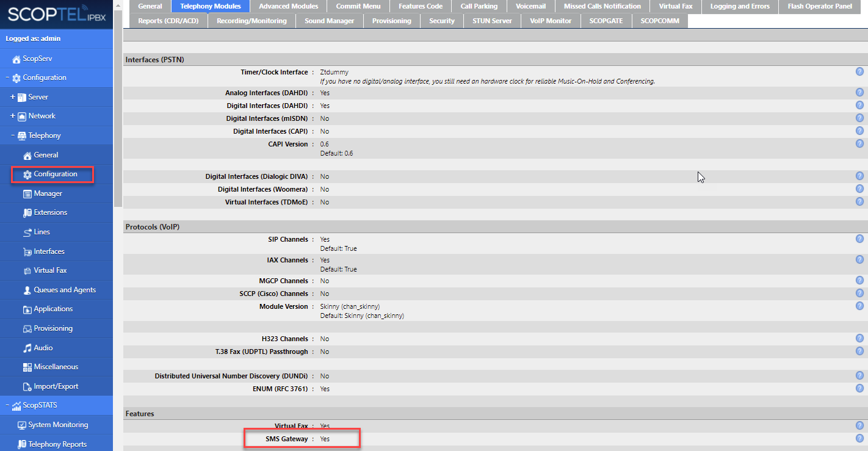The height and width of the screenshot is (451, 868).
Task: Open Import/Export in the sidebar
Action: (56, 386)
